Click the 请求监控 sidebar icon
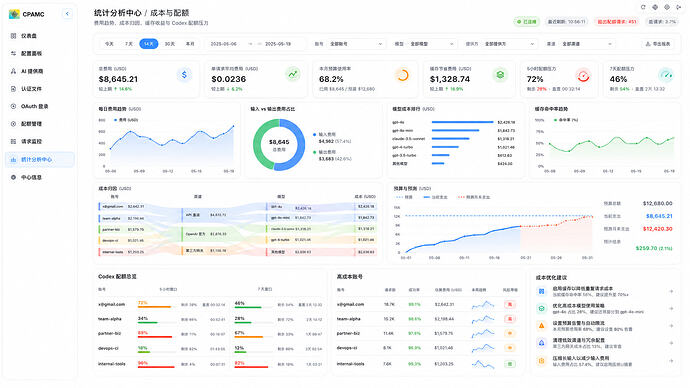 (13, 141)
